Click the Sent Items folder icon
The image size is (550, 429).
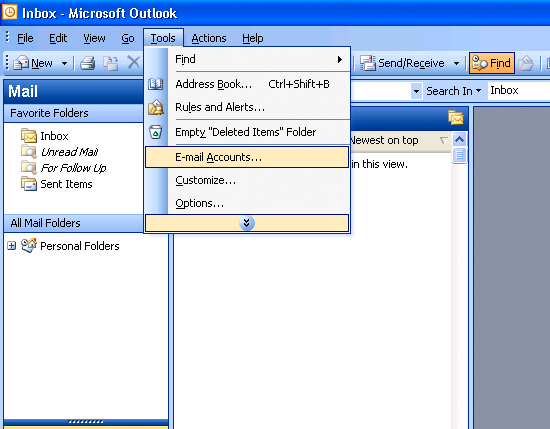pyautogui.click(x=29, y=184)
